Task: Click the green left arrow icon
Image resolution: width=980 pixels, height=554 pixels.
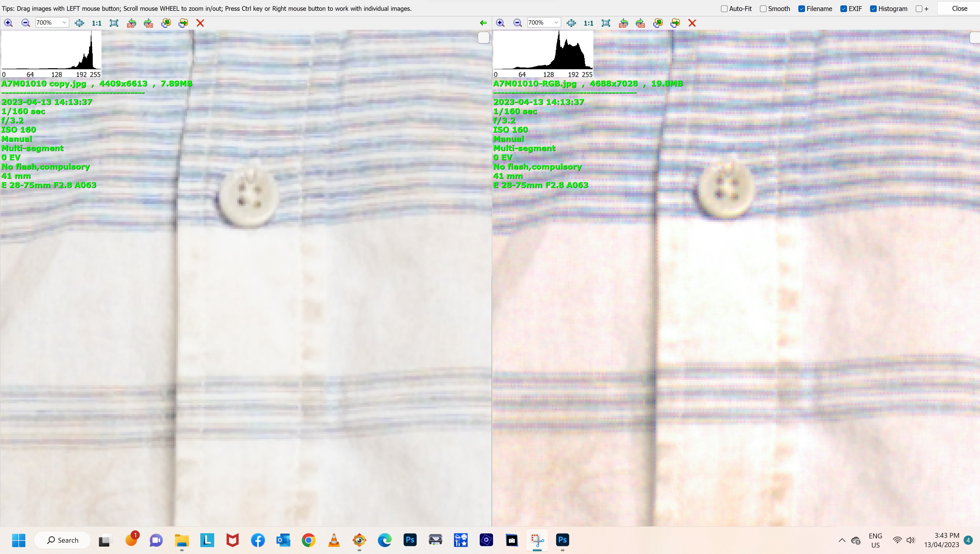Action: click(483, 23)
